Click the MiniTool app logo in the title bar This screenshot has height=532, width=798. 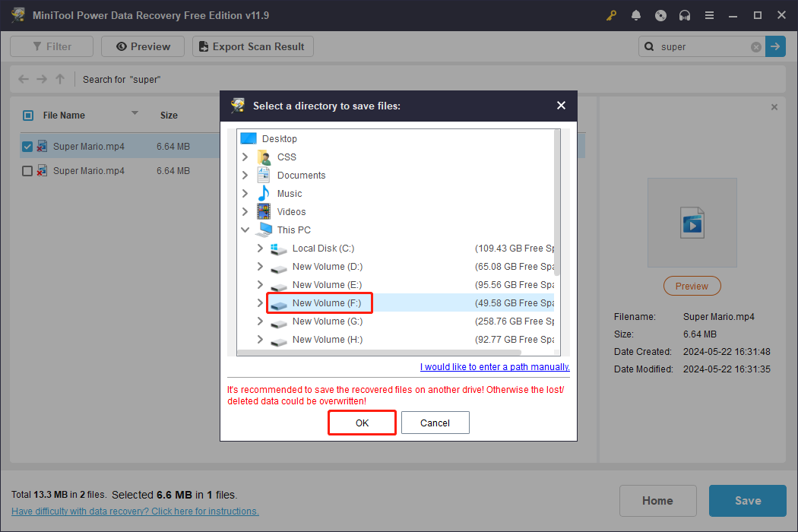pyautogui.click(x=18, y=14)
